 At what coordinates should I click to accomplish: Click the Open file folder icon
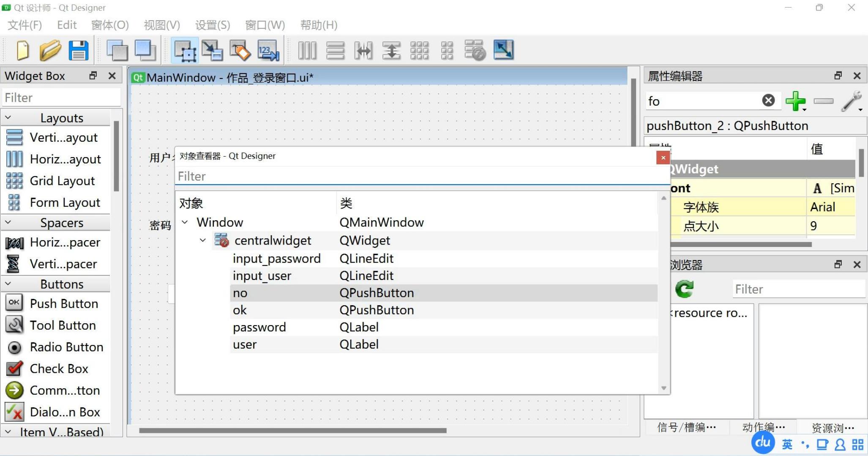click(50, 50)
